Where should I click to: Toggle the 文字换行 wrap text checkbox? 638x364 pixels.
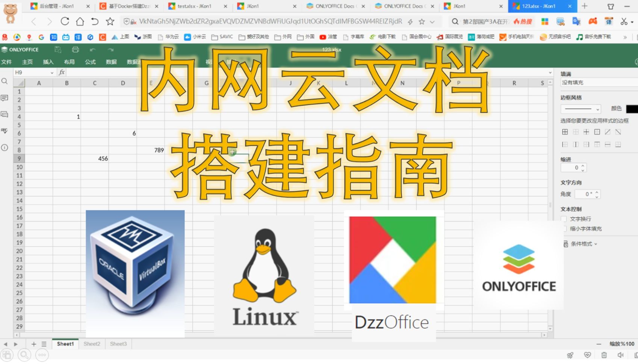[x=564, y=219]
